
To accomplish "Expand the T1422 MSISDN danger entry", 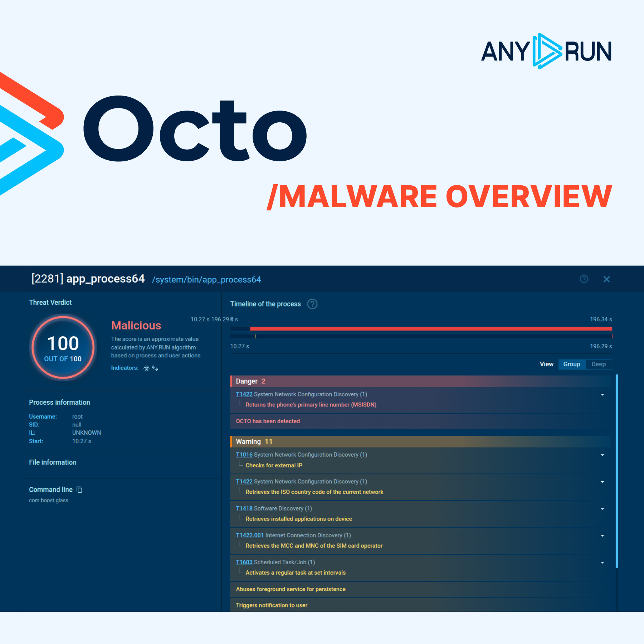I will coord(602,395).
